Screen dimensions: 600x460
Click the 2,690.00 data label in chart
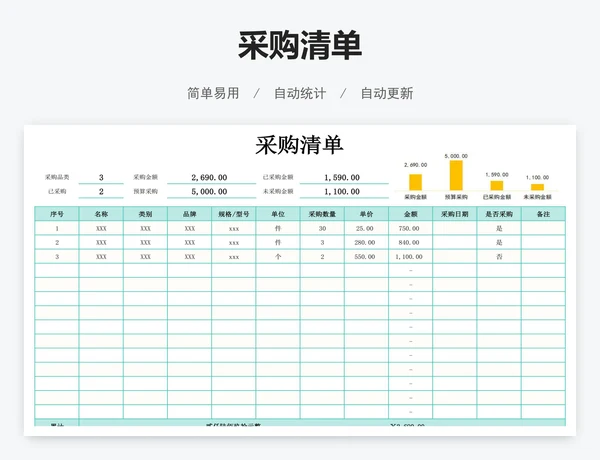pyautogui.click(x=416, y=165)
